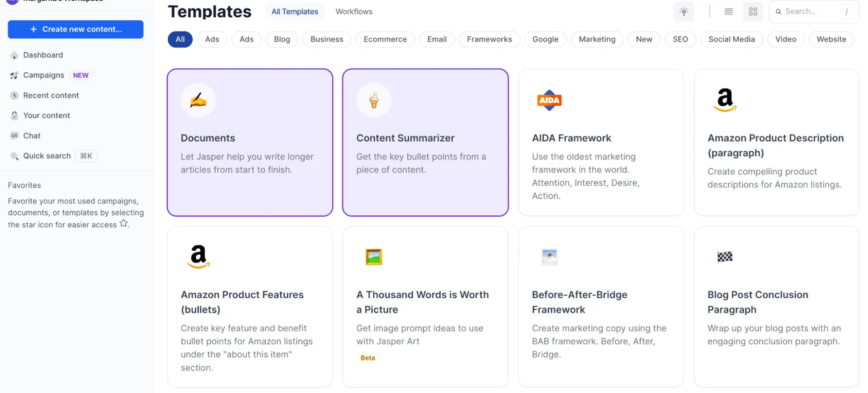Open Blog Post Conclusion Paragraph title
868x393 pixels.
758,302
